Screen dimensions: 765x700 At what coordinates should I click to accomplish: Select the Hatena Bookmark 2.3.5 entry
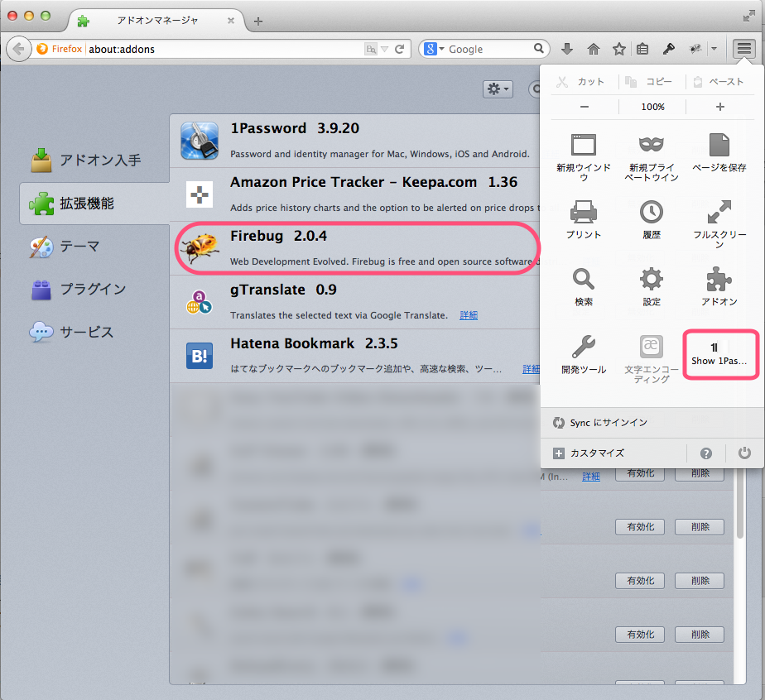point(354,355)
